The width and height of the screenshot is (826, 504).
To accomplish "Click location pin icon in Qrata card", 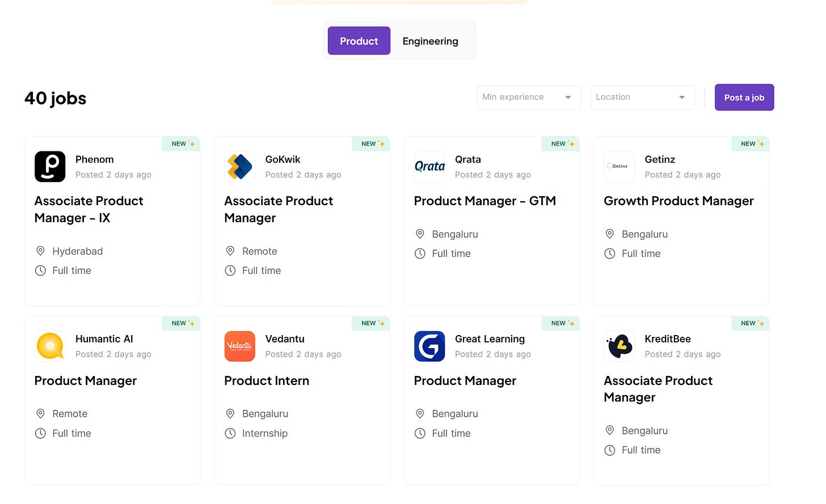I will (x=420, y=234).
